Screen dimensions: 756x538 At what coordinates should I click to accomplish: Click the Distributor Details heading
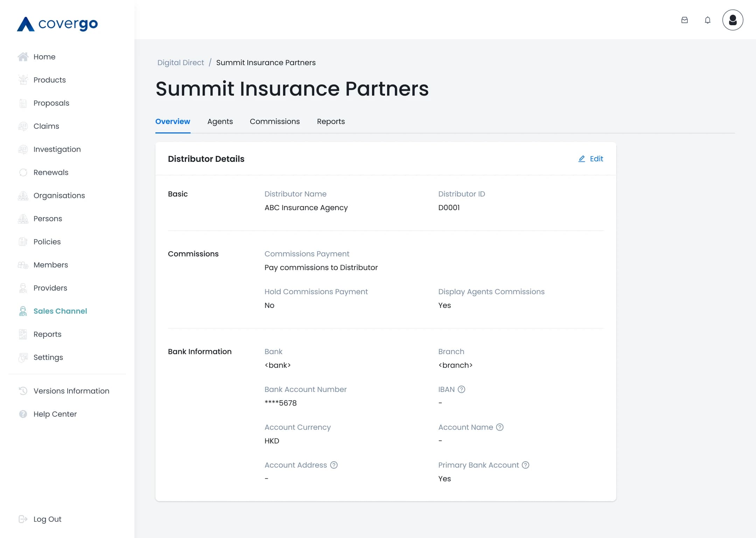coord(206,159)
